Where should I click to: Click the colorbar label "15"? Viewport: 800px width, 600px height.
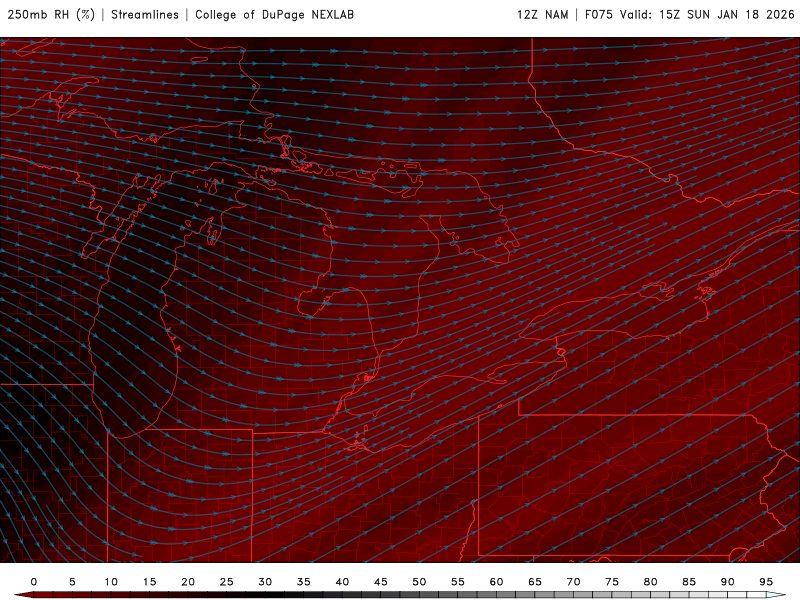click(149, 582)
